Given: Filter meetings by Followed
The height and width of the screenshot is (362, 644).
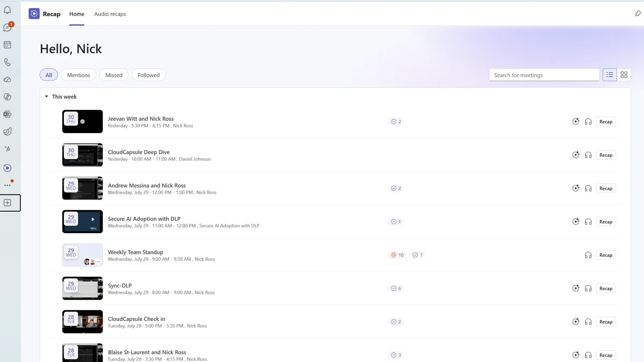Looking at the screenshot, I should click(149, 75).
